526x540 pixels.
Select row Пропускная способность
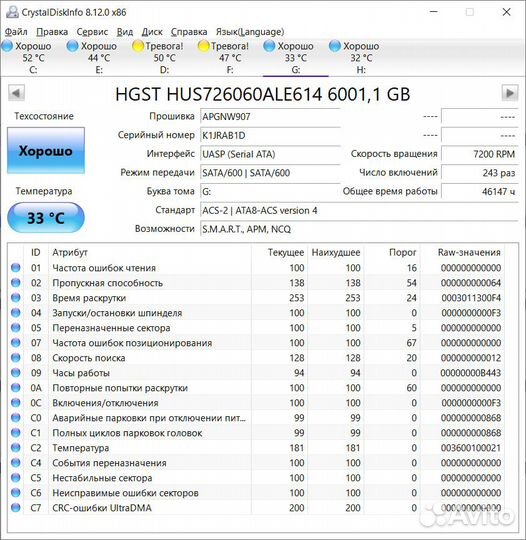257,283
